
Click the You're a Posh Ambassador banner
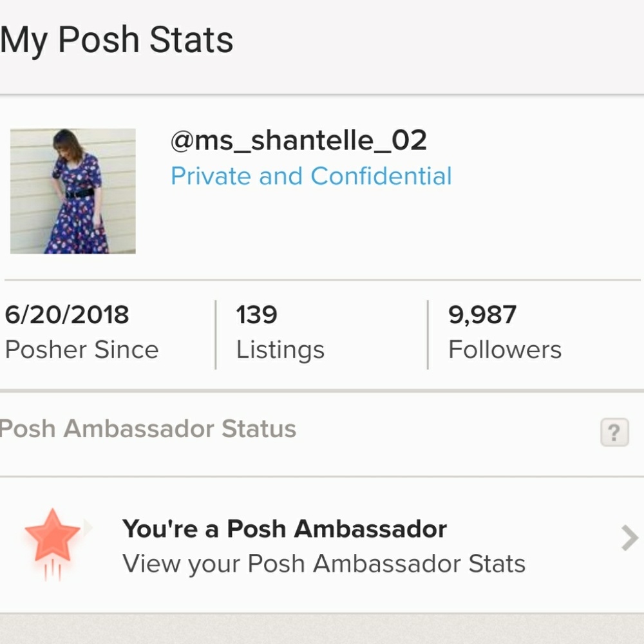pyautogui.click(x=287, y=529)
